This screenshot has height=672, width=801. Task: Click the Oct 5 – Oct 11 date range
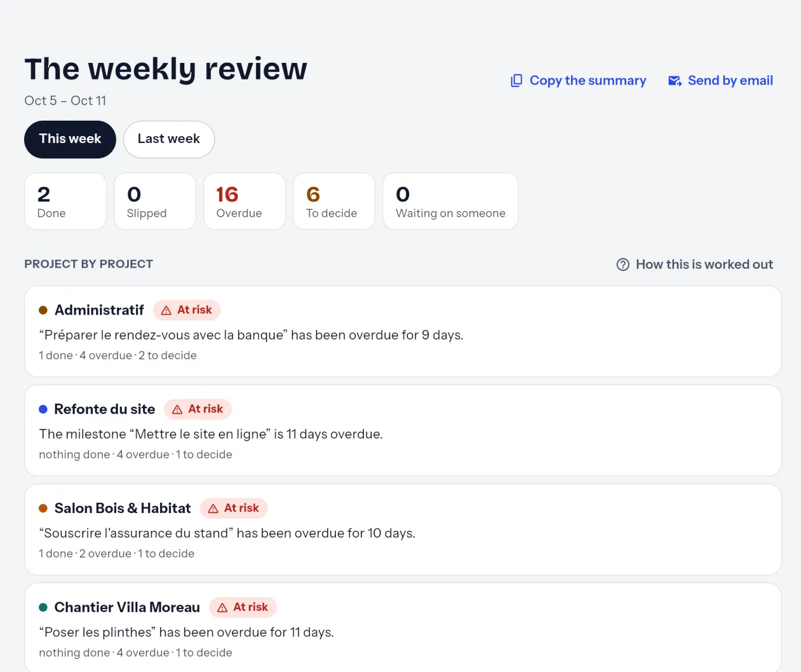coord(65,101)
